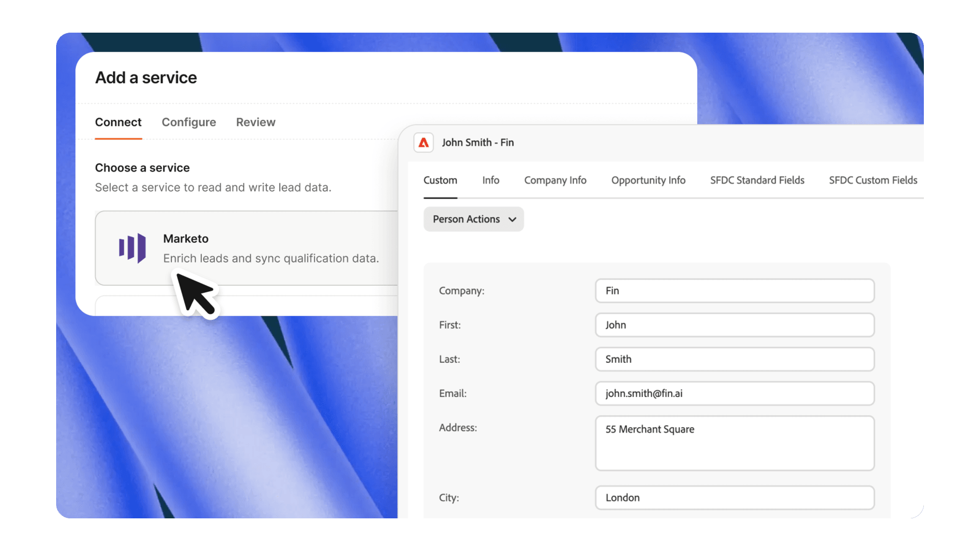
Task: Click the Last name field containing Smith
Action: pos(735,359)
